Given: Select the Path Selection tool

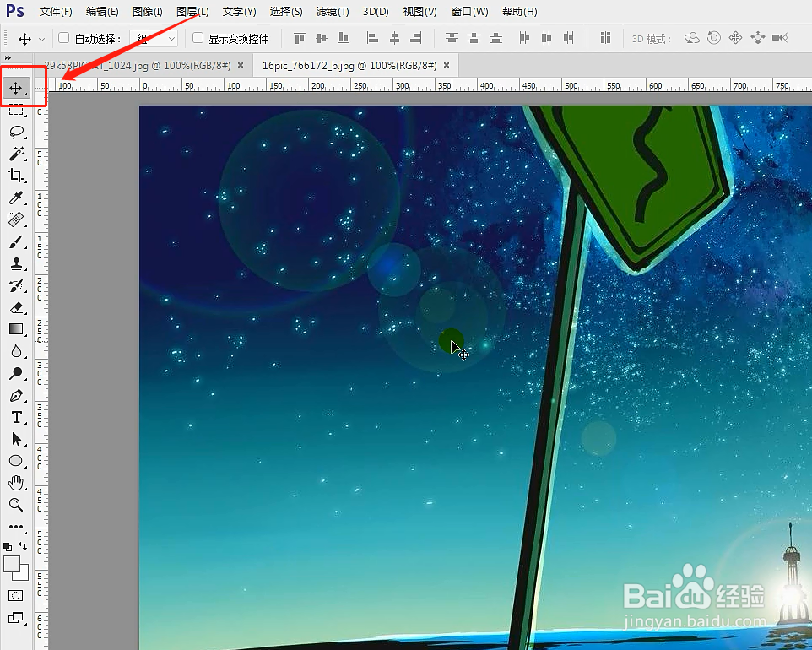Looking at the screenshot, I should coord(16,439).
